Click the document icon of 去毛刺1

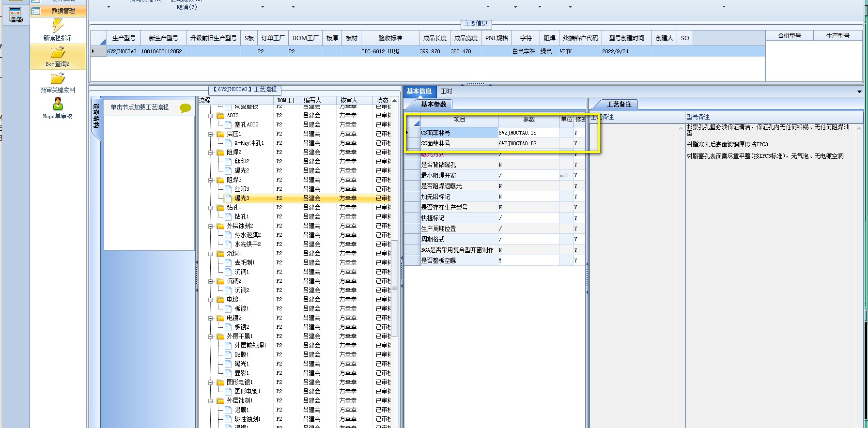coord(229,263)
